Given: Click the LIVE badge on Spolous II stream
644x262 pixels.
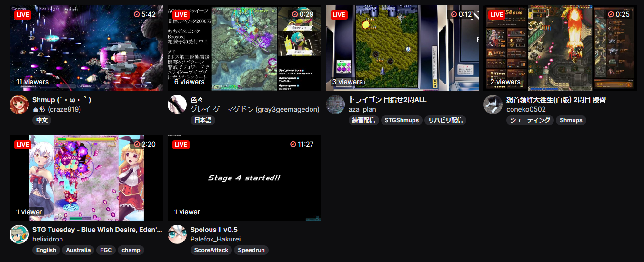Looking at the screenshot, I should (x=181, y=144).
